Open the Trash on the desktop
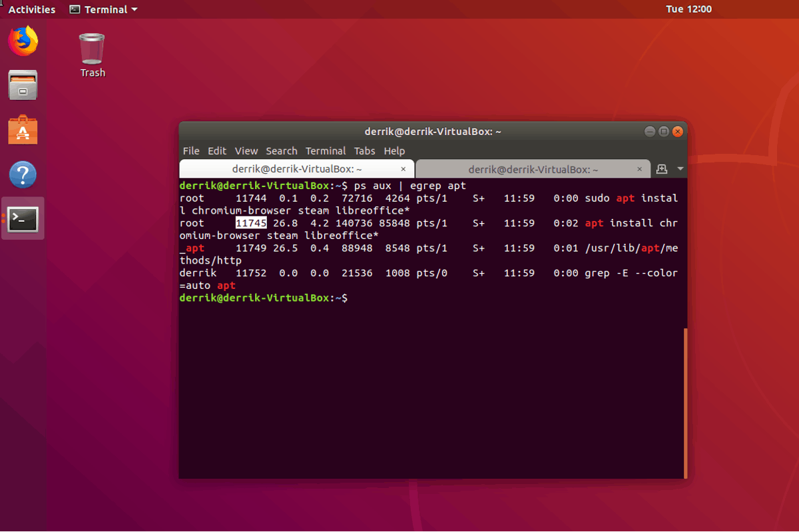The height and width of the screenshot is (532, 799). (91, 50)
